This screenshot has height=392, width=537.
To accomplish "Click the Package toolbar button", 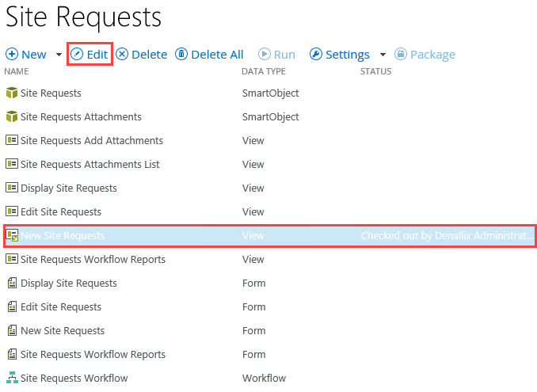I will click(425, 55).
